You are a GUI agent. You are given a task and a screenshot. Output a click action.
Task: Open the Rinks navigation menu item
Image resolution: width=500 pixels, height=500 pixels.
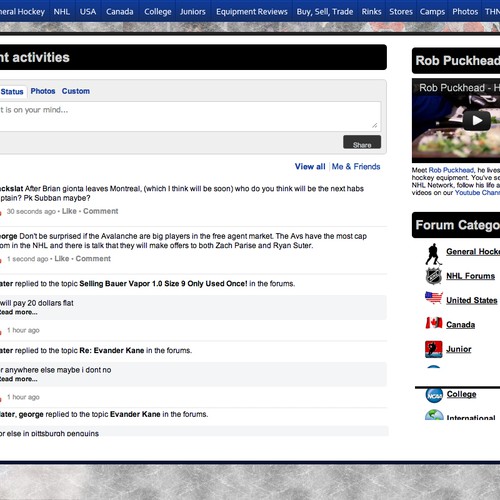click(371, 12)
